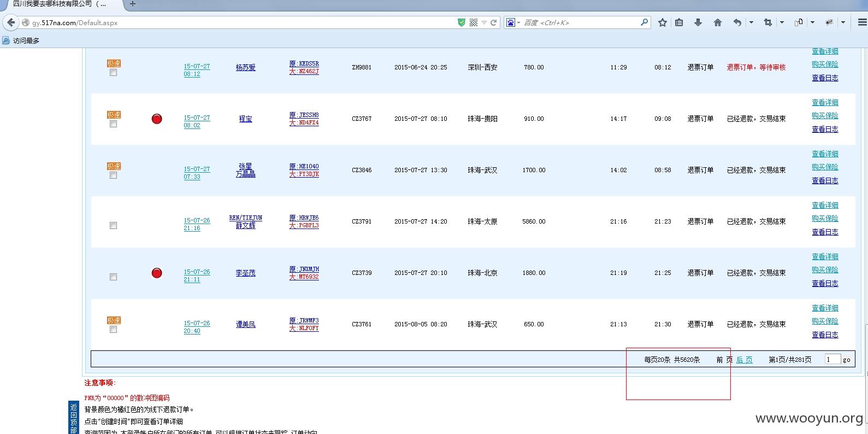Click 购买保险 for the CZ3761 order
The width and height of the screenshot is (868, 434).
coord(825,321)
